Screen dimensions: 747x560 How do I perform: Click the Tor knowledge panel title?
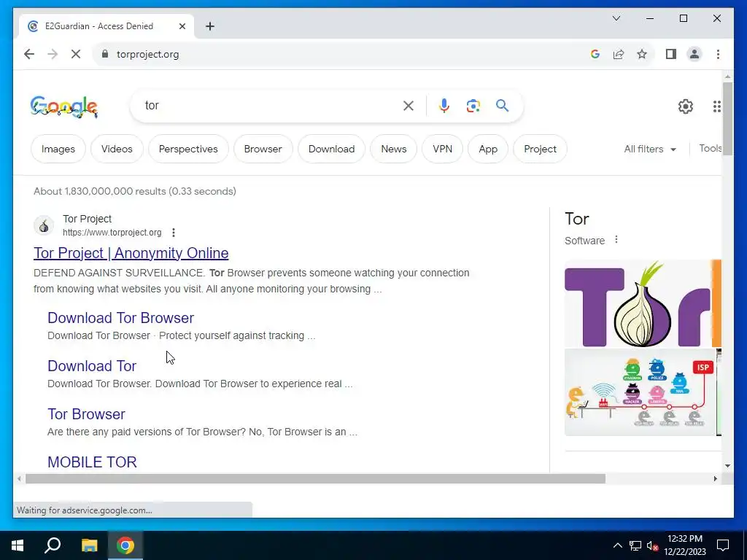point(577,219)
